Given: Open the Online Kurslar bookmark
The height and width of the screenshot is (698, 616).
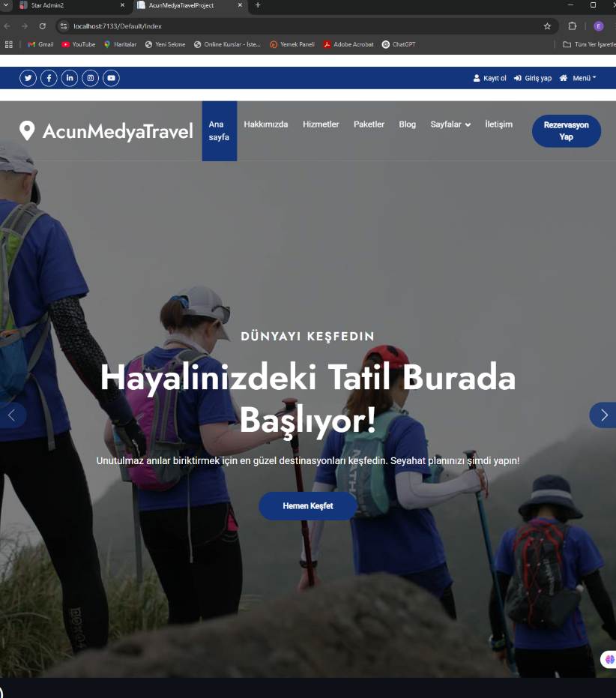Looking at the screenshot, I should click(x=227, y=44).
